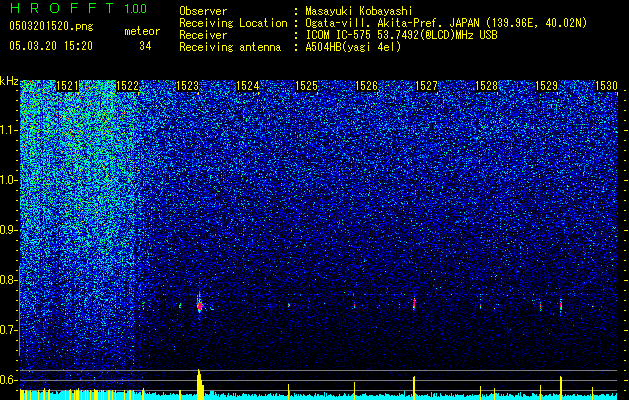
Task: Click the 1521 time marker
Action: coord(67,86)
